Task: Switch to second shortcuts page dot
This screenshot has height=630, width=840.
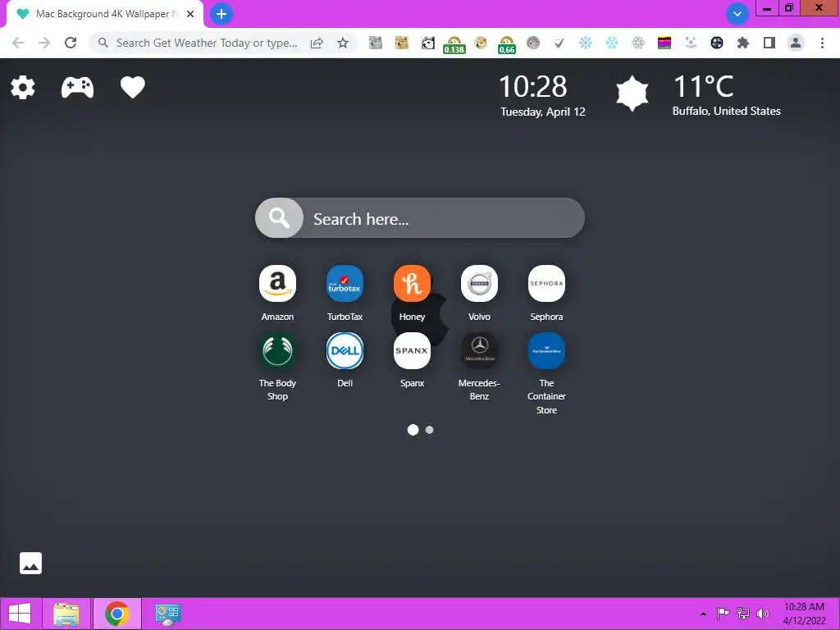Action: (x=429, y=430)
